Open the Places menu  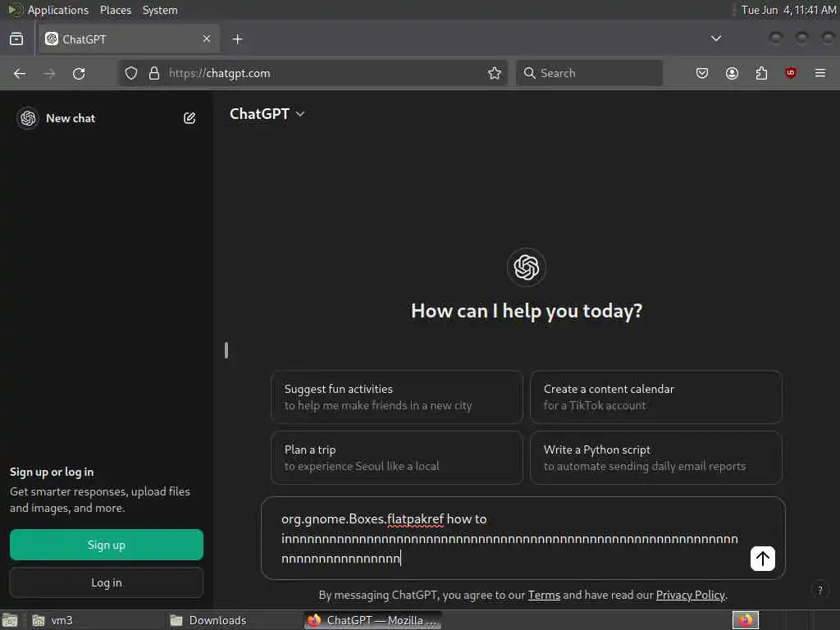116,10
